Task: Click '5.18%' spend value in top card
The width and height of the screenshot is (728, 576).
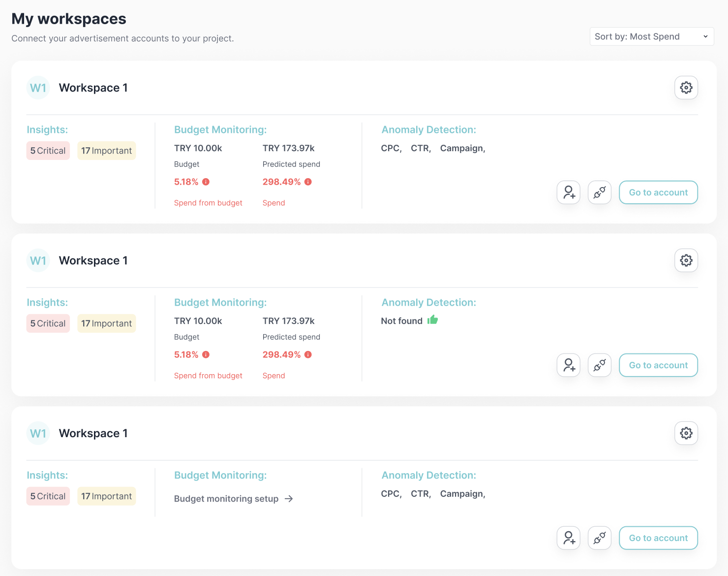Action: point(186,182)
